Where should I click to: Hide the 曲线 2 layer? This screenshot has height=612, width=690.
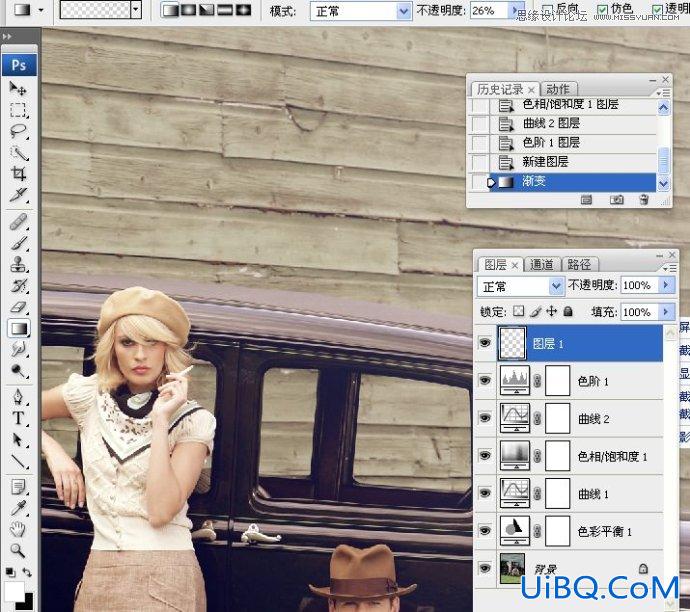pyautogui.click(x=485, y=418)
